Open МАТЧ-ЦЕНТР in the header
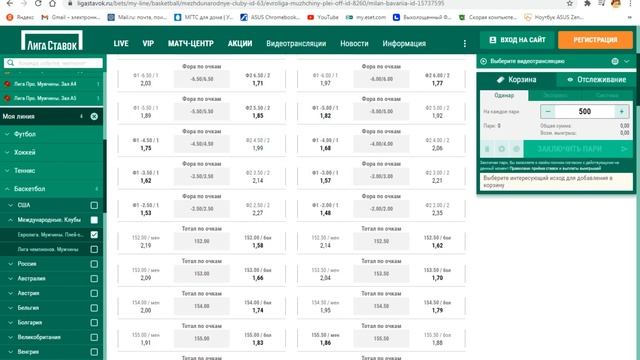Screen dimensions: 640x360 click(x=191, y=44)
